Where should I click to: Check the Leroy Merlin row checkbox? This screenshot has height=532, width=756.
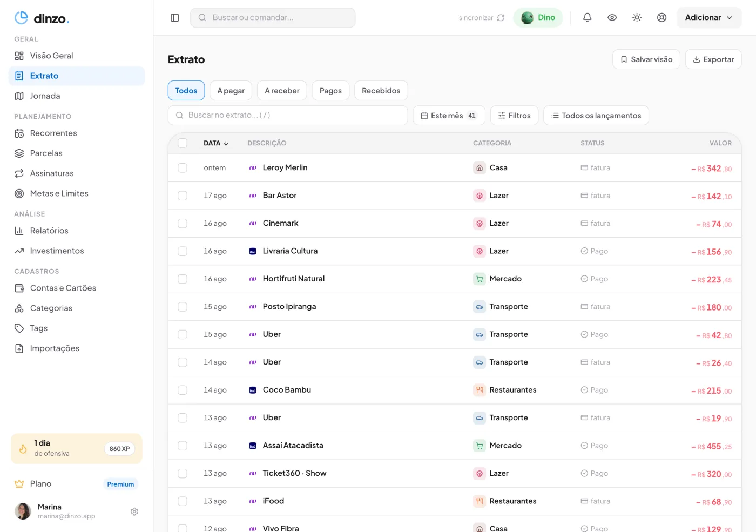(183, 168)
